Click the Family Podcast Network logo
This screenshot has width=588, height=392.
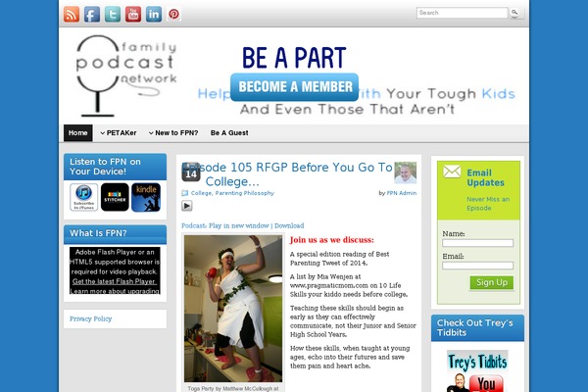point(126,75)
